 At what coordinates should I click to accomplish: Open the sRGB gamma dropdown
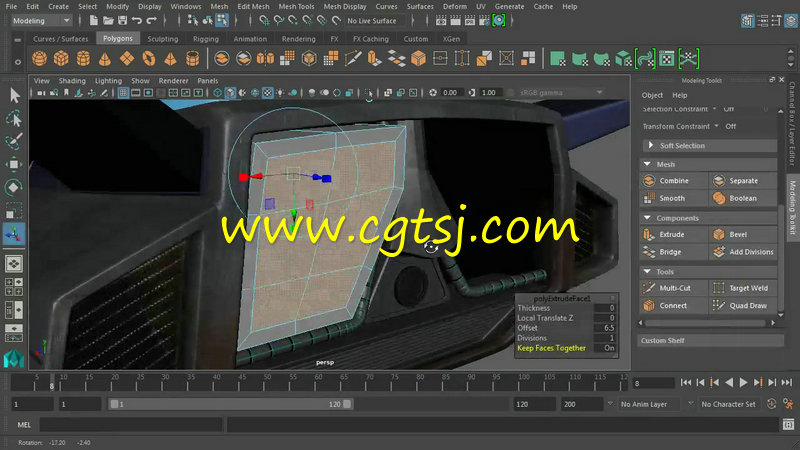[561, 93]
